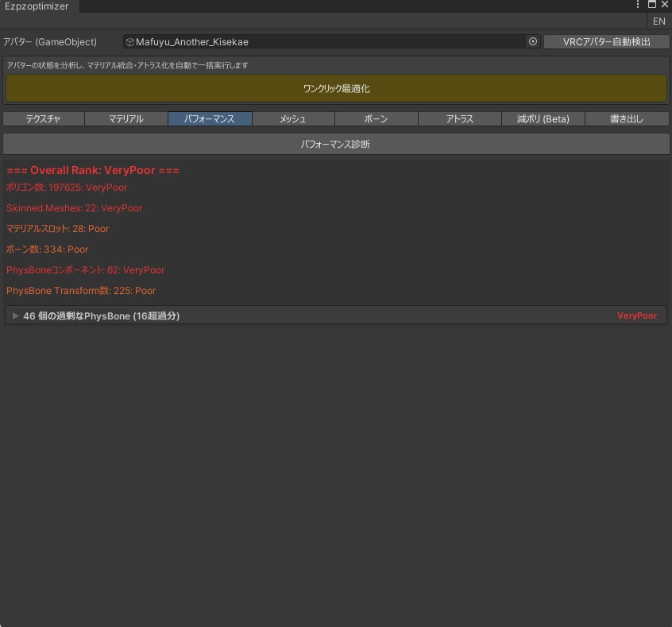Run the パフォーマンス診断 analysis
The width and height of the screenshot is (672, 627).
tap(336, 143)
